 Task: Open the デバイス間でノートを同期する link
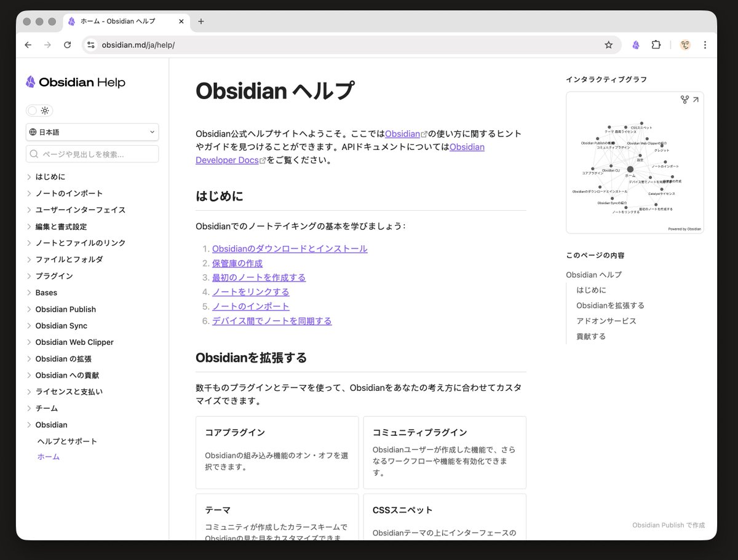(272, 321)
